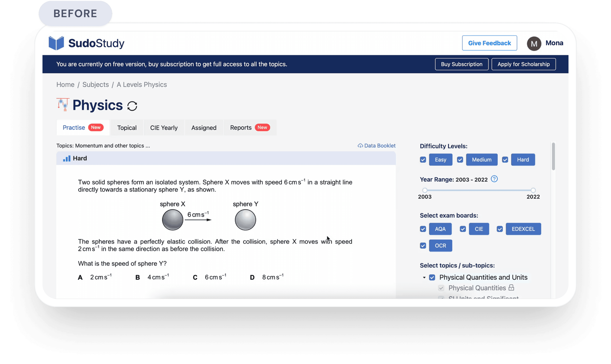This screenshot has width=611, height=364.
Task: Click the SudoStudy book logo icon
Action: (x=56, y=43)
